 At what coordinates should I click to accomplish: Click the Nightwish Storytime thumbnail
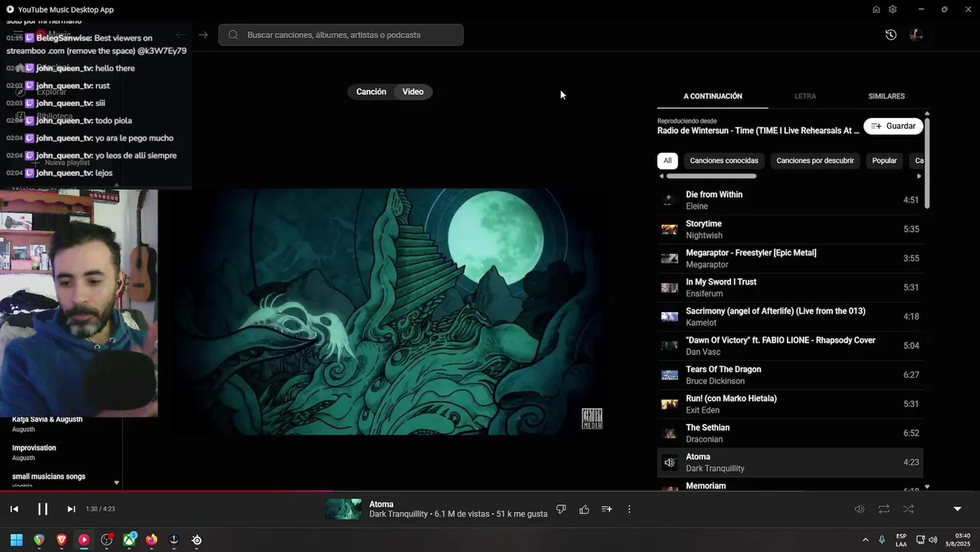[669, 229]
